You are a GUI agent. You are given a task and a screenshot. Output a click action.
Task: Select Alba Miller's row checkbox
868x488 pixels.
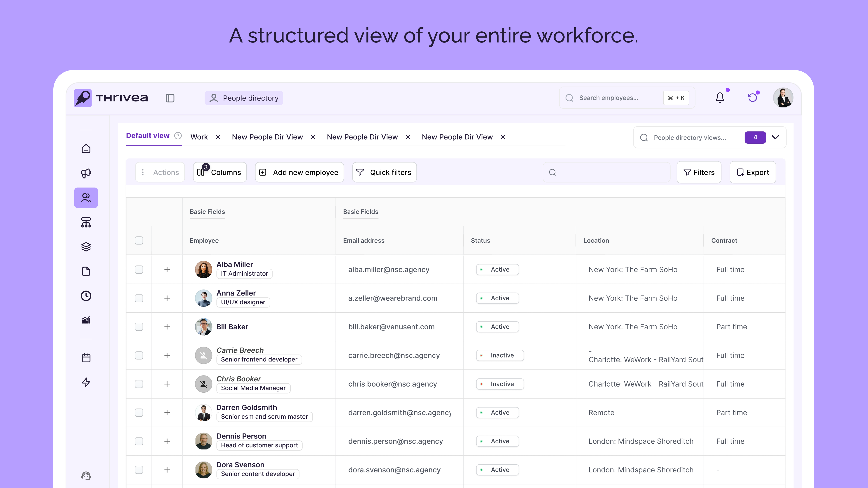(139, 270)
